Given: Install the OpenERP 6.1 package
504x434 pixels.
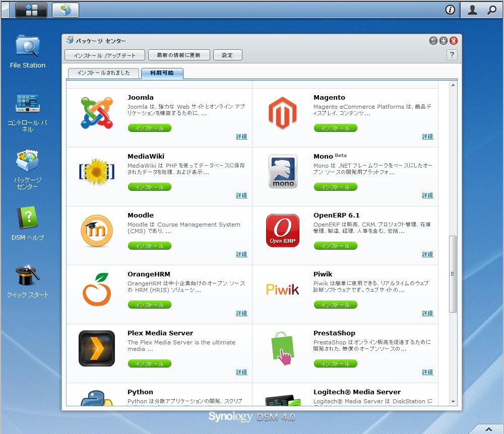Looking at the screenshot, I should (x=336, y=246).
